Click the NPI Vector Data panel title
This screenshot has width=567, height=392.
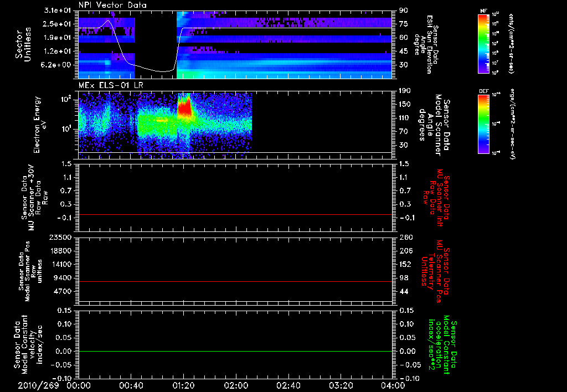[x=112, y=5]
